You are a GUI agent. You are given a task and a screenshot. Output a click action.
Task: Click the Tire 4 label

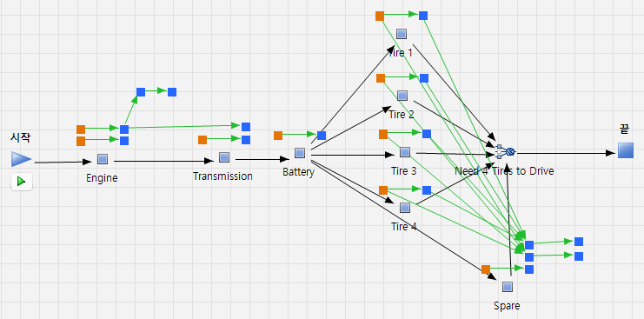(x=404, y=226)
